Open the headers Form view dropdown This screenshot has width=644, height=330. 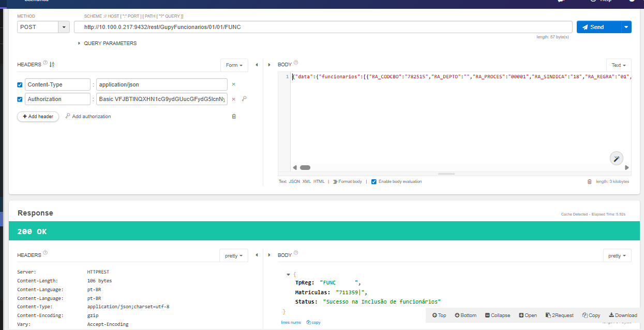tap(234, 65)
